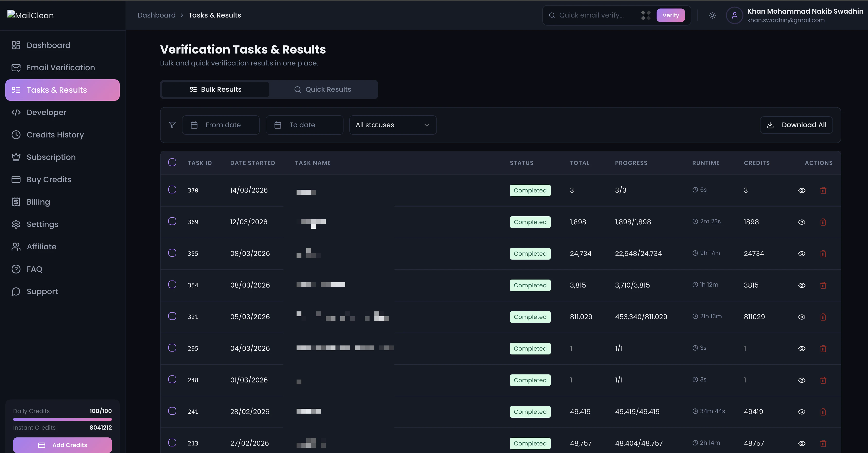Open eye icon for task 241
The image size is (868, 453).
(x=802, y=412)
